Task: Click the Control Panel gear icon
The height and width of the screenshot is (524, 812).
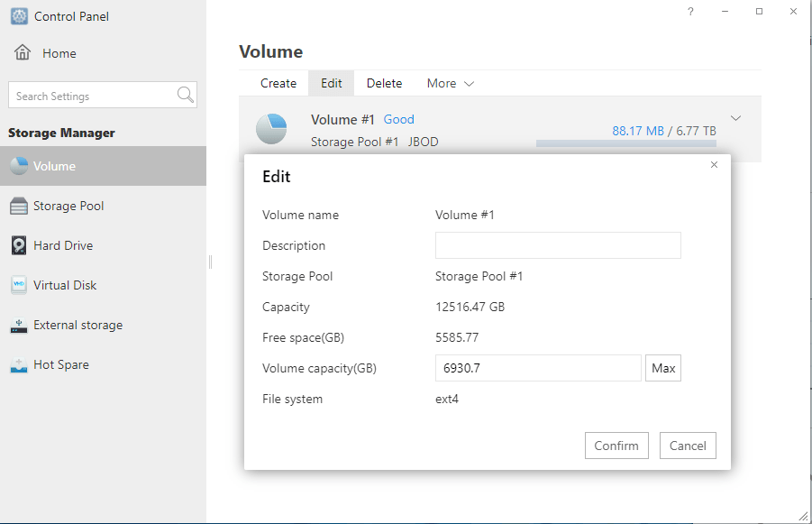Action: pyautogui.click(x=19, y=16)
